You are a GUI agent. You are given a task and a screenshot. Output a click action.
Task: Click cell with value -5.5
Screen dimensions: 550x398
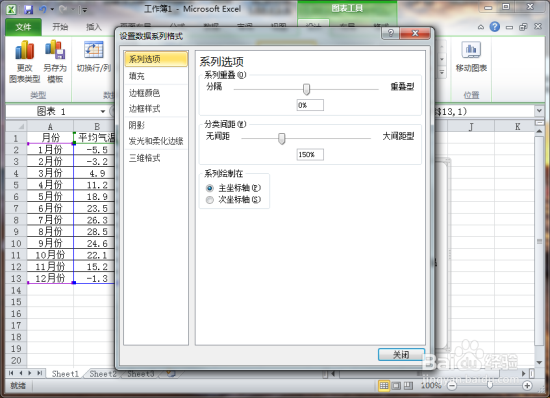coord(95,150)
